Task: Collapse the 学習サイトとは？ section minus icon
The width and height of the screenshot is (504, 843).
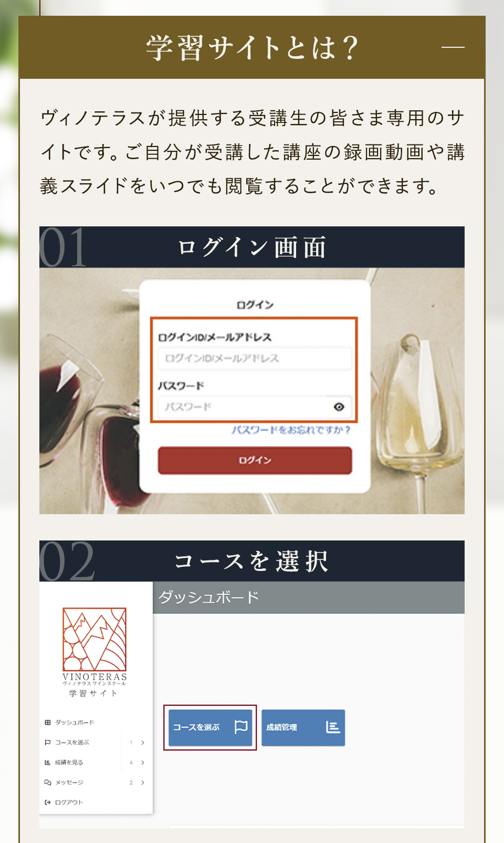Action: pyautogui.click(x=453, y=47)
